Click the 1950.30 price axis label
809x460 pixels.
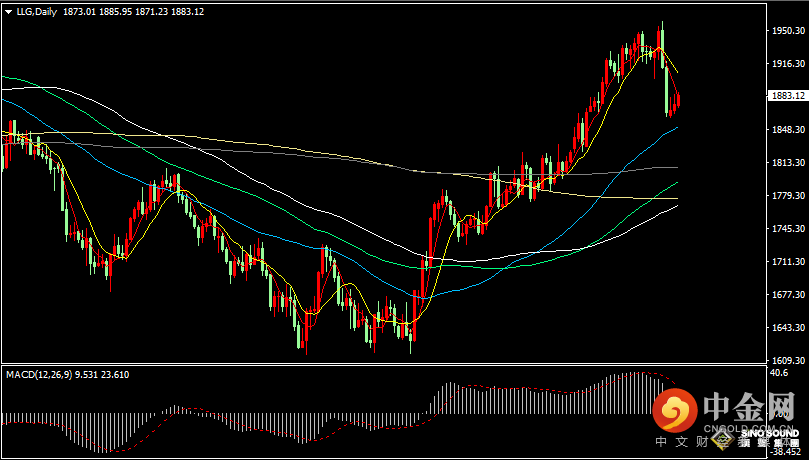tap(789, 31)
